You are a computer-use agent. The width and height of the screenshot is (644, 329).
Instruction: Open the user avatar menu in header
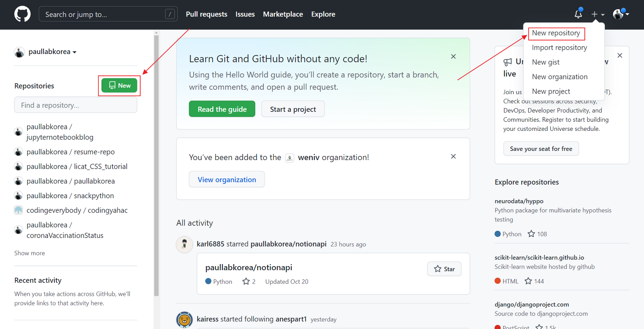[621, 14]
